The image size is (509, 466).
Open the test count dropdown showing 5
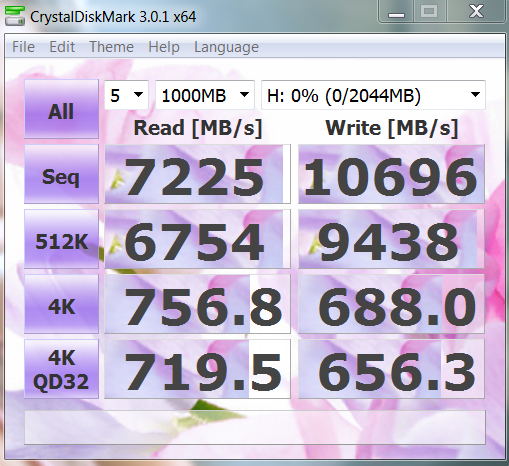pos(126,95)
